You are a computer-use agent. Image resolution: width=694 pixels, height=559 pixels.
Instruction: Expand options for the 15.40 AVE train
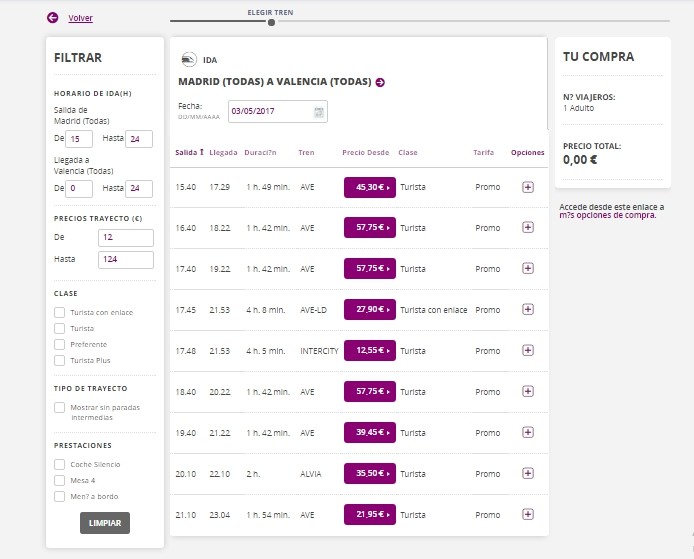click(x=528, y=187)
